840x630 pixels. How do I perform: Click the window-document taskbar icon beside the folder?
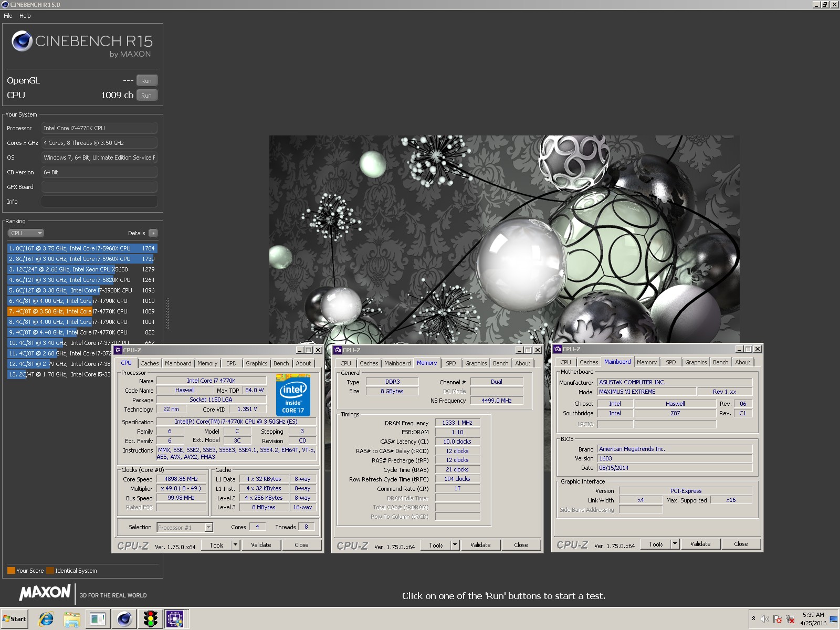coord(98,619)
